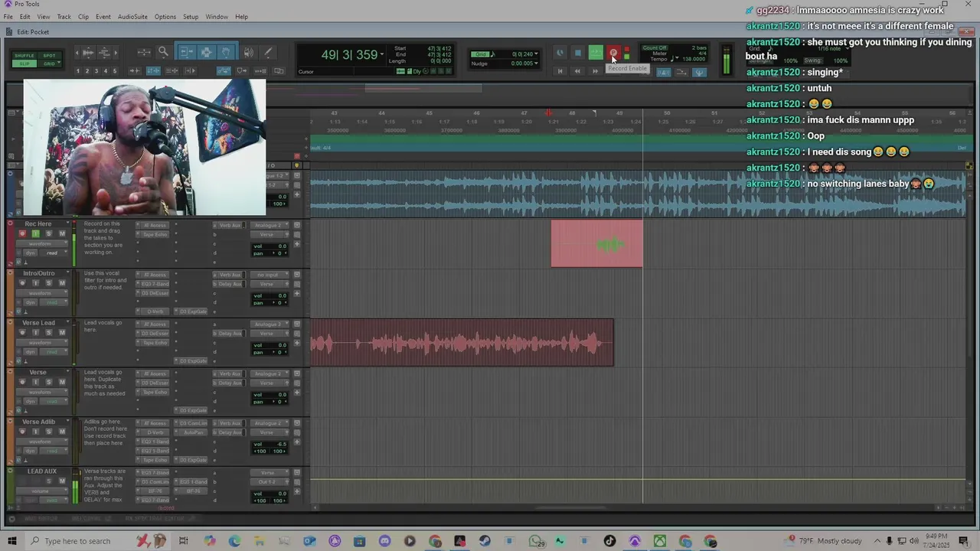
Task: Enable Shuffle edit mode
Action: tap(24, 55)
